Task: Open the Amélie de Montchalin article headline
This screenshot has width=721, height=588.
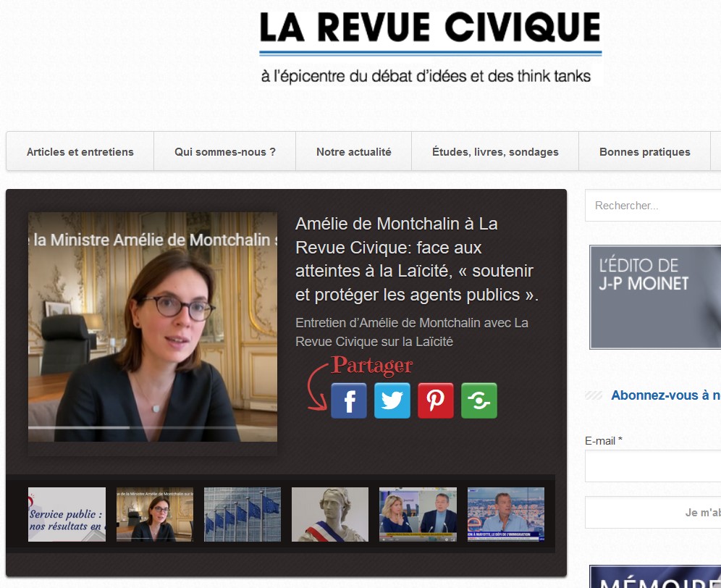Action: click(416, 259)
